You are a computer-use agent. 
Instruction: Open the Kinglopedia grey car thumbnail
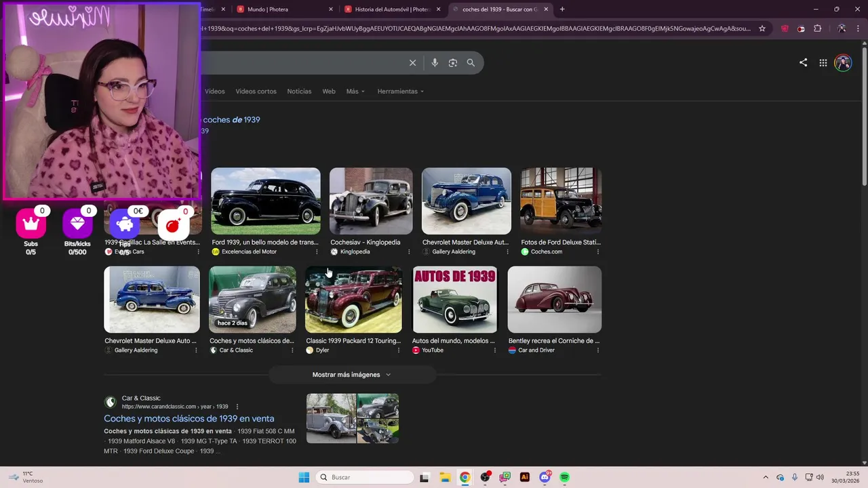[371, 201]
